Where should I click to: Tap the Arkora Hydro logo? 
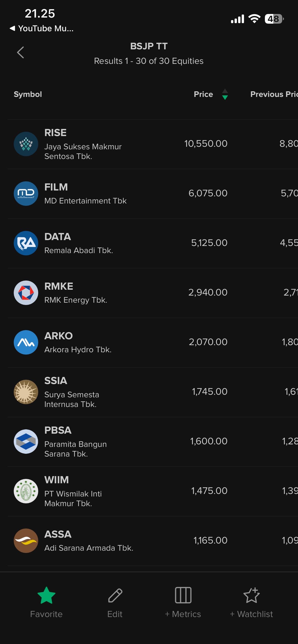tap(26, 342)
